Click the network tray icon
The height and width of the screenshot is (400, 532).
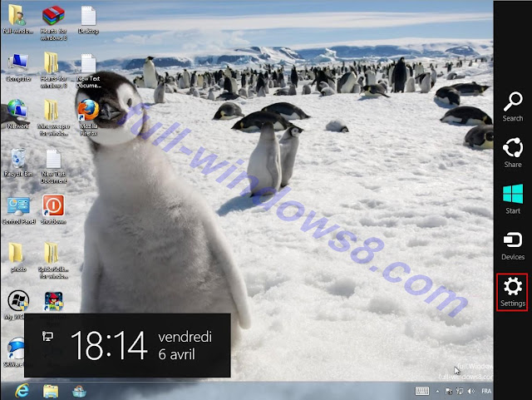click(x=460, y=392)
